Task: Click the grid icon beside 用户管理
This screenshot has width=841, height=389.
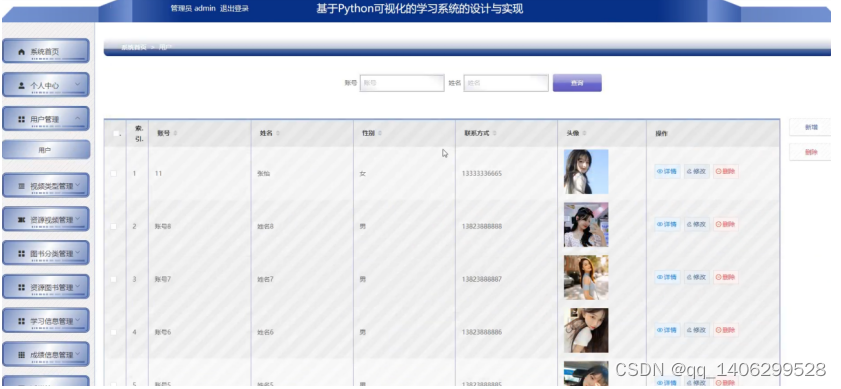Action: (21, 119)
